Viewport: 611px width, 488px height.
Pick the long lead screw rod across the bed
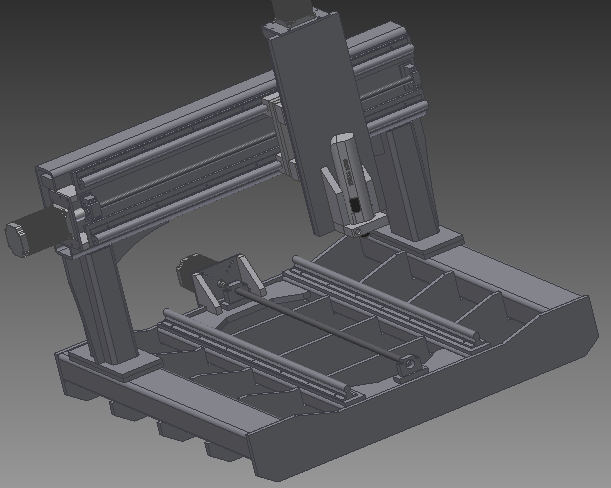pos(320,325)
